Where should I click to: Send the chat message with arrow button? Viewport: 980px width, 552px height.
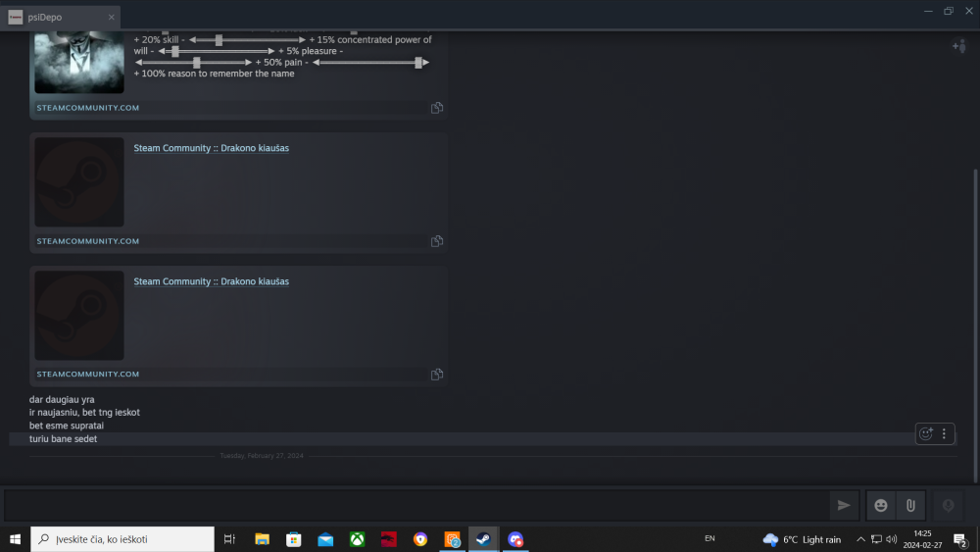pyautogui.click(x=843, y=505)
